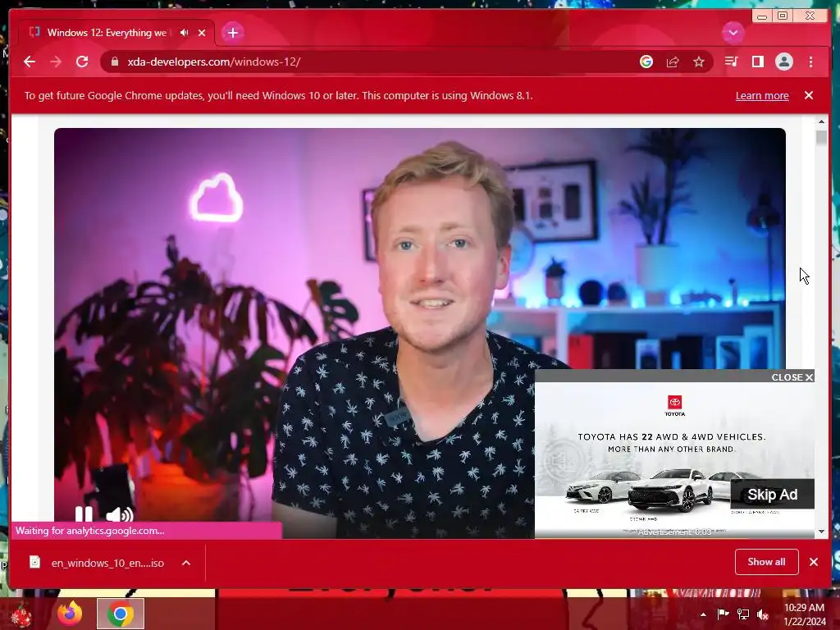Mute the video player volume
840x630 pixels.
coord(120,514)
